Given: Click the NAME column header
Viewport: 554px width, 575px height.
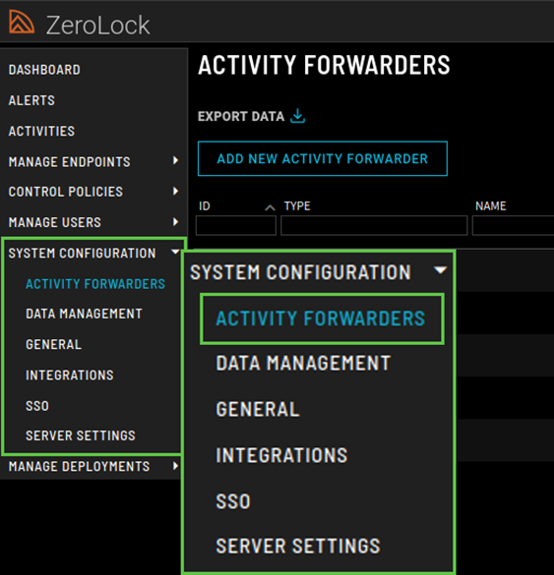Looking at the screenshot, I should pos(491,206).
